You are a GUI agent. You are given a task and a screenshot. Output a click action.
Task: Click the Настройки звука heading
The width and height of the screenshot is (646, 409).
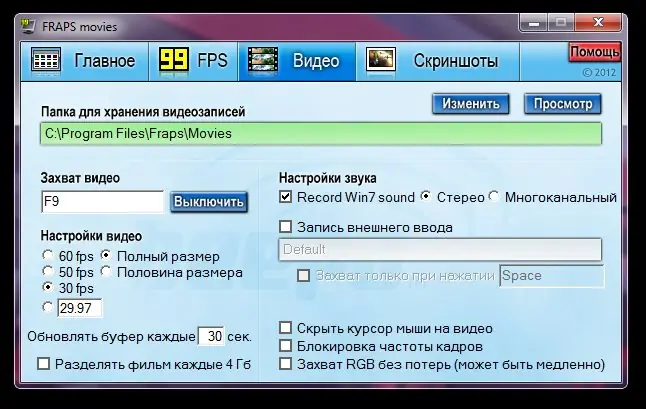328,178
